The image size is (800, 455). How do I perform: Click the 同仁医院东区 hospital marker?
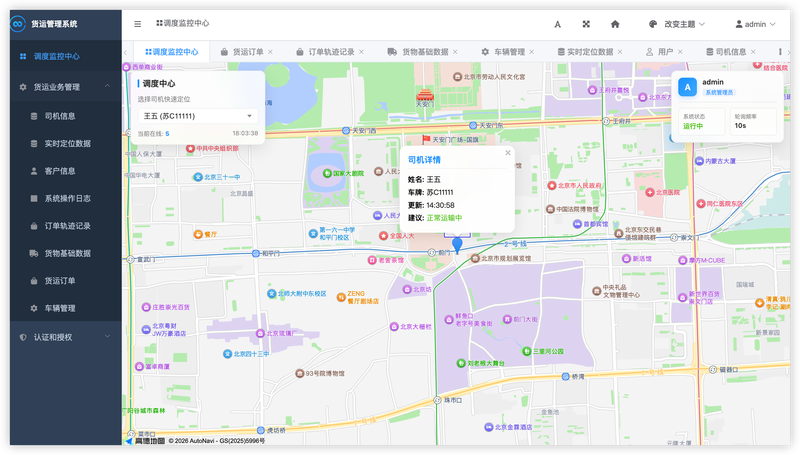pos(701,204)
